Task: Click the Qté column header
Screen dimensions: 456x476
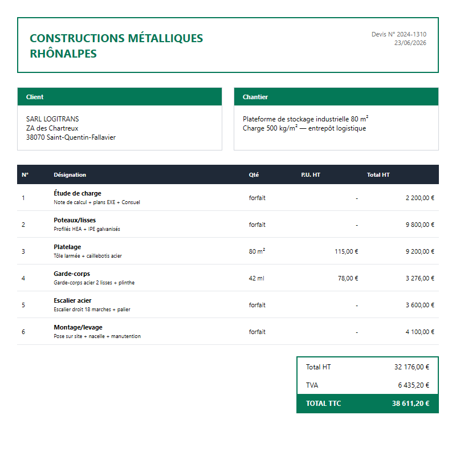Action: pyautogui.click(x=254, y=175)
